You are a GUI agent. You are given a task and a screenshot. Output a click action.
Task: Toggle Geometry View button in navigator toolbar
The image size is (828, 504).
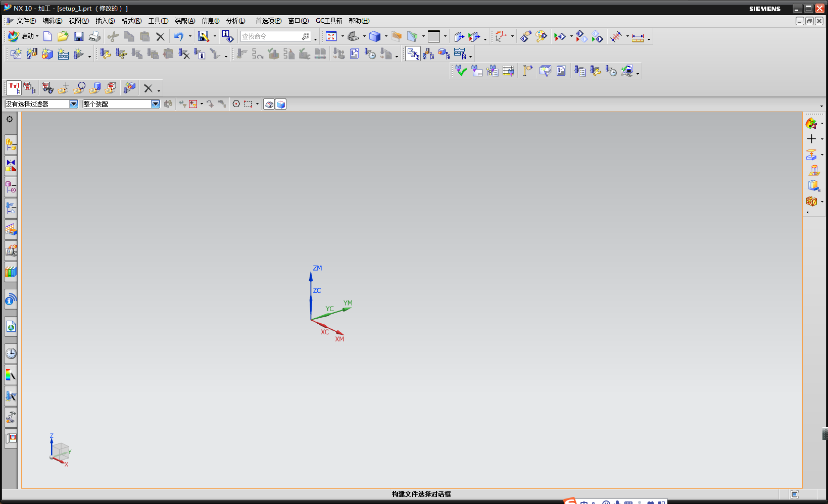click(444, 54)
